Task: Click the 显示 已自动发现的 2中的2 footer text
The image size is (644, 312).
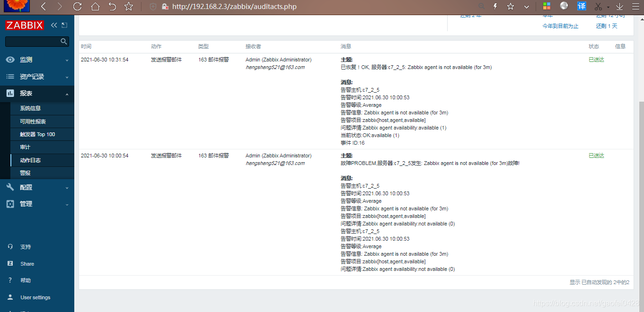Action: click(x=599, y=282)
